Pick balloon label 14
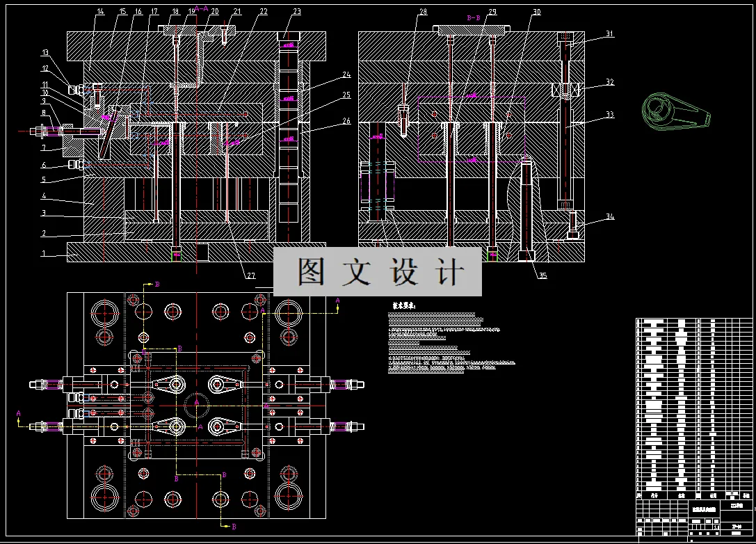756x544 pixels. (100, 12)
